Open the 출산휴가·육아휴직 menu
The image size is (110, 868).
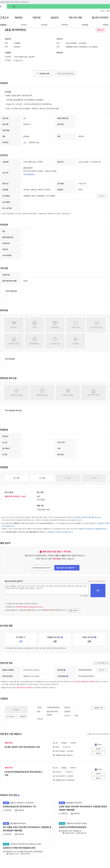click(x=100, y=18)
